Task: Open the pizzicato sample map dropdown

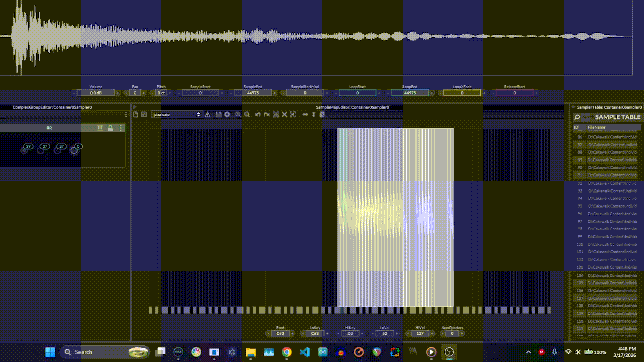Action: (177, 115)
